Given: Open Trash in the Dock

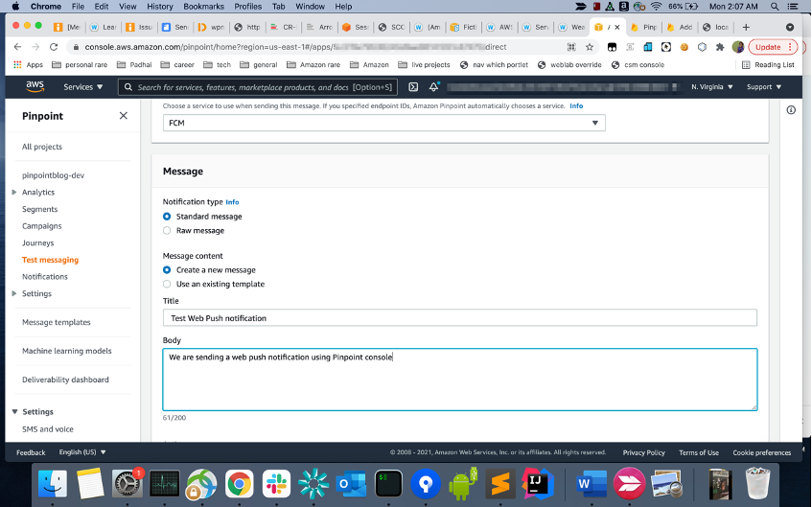Looking at the screenshot, I should pyautogui.click(x=757, y=483).
